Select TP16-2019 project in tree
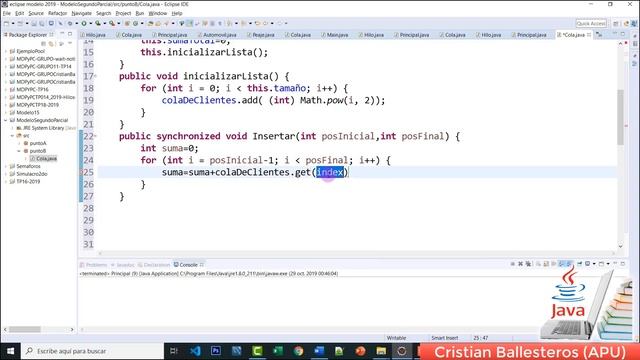640x360 pixels. pyautogui.click(x=25, y=182)
